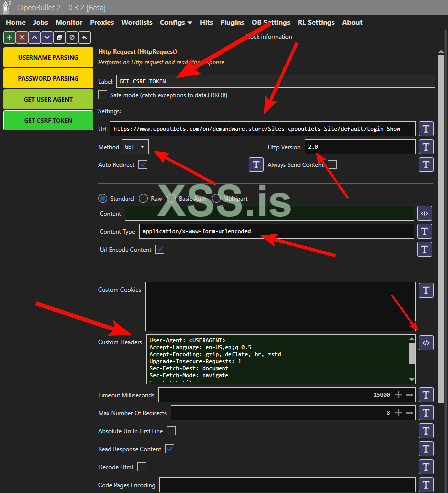
Task: Click the OpenBullet logo in title bar
Action: pos(6,7)
